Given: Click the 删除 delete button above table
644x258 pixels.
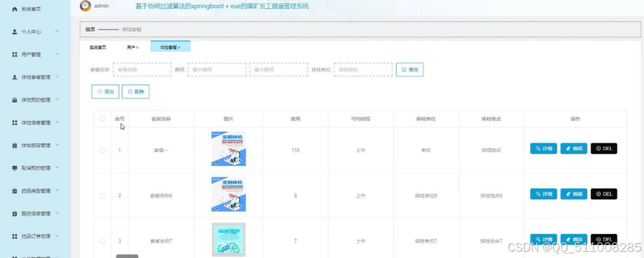Looking at the screenshot, I should pyautogui.click(x=136, y=91).
